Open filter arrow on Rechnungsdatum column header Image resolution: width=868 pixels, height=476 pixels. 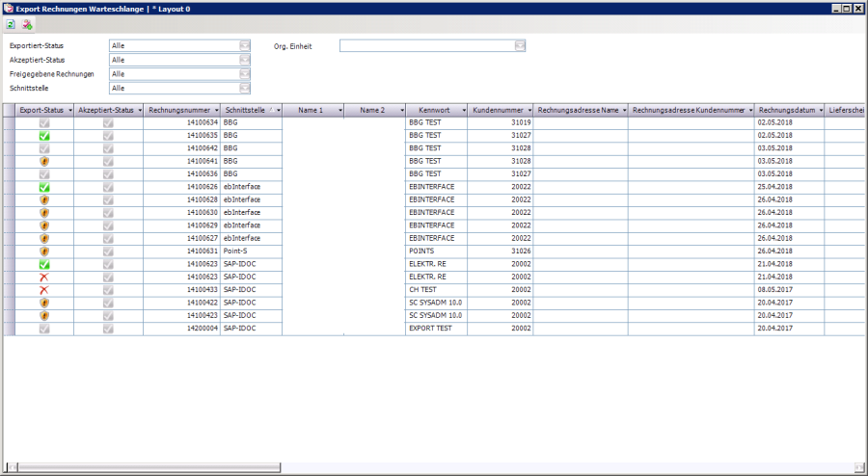point(820,111)
